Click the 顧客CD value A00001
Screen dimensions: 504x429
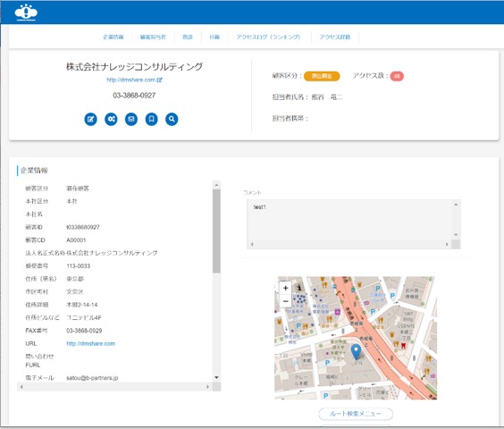76,240
